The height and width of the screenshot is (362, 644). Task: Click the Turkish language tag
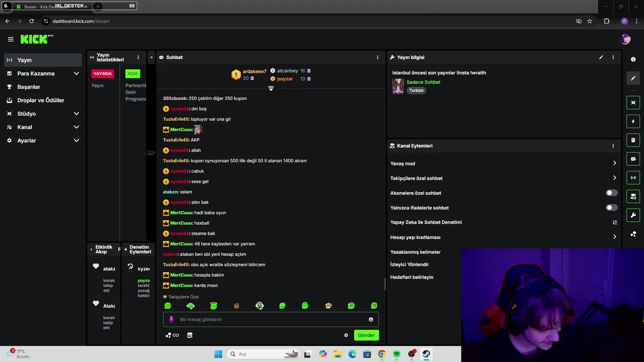pos(416,90)
